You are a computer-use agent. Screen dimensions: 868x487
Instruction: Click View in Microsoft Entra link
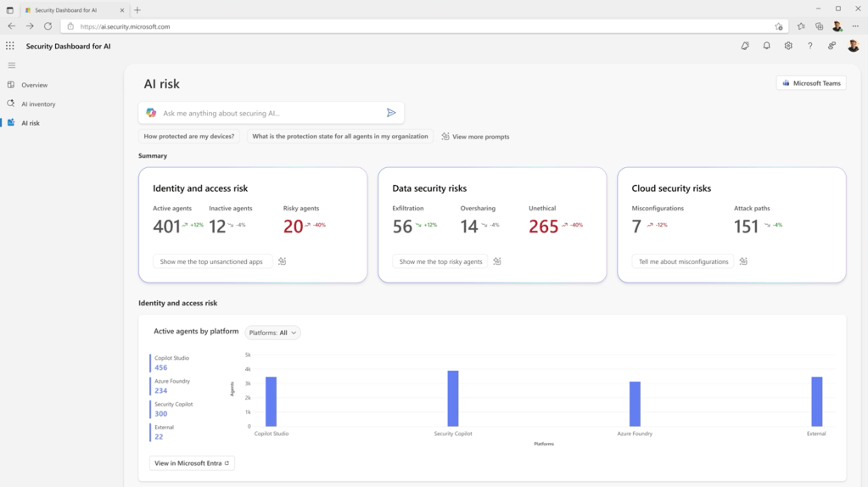pos(192,463)
